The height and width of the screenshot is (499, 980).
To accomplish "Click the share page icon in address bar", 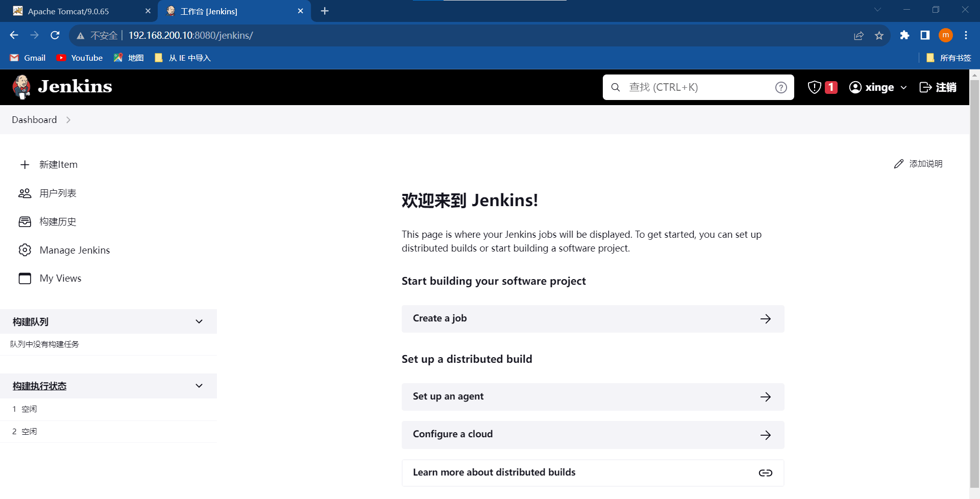I will (859, 36).
